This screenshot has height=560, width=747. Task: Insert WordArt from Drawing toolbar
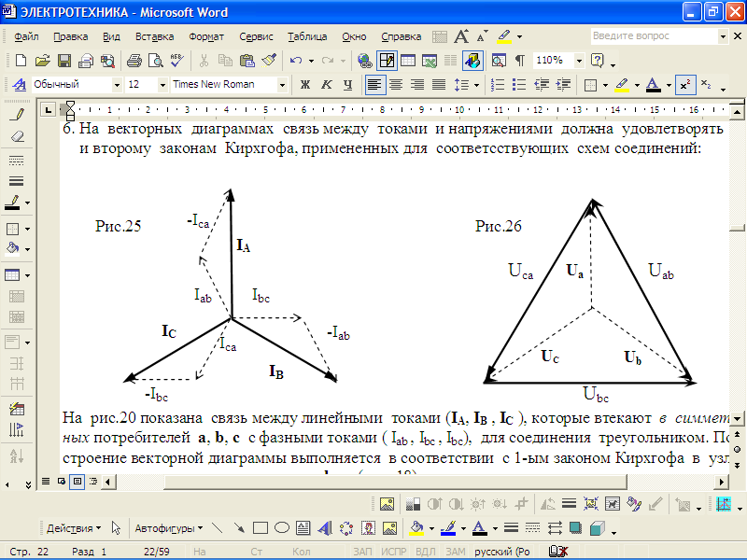pyautogui.click(x=325, y=528)
